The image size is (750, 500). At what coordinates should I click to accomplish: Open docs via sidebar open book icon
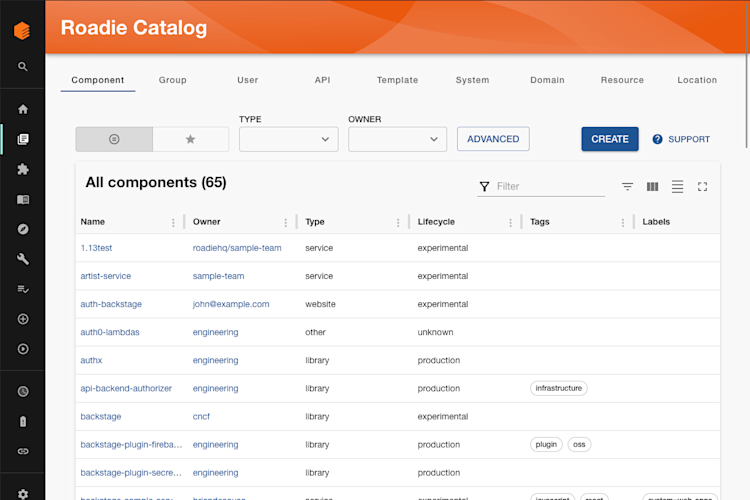click(22, 200)
